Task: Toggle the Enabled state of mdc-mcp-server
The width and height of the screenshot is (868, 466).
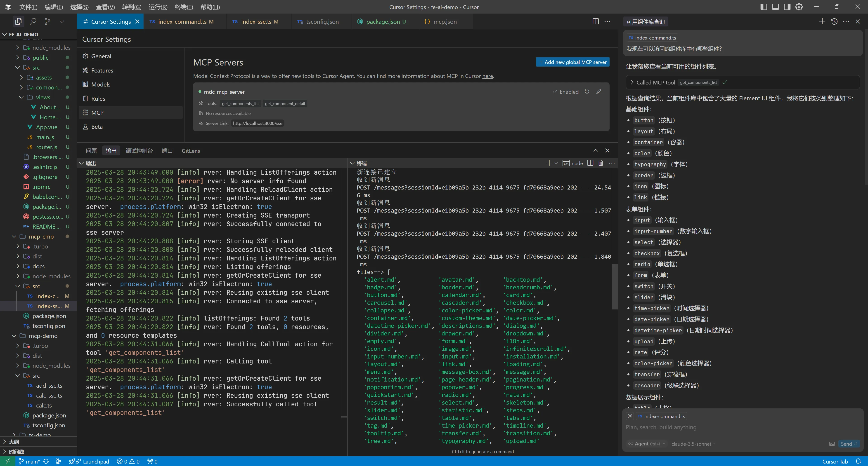Action: (566, 91)
